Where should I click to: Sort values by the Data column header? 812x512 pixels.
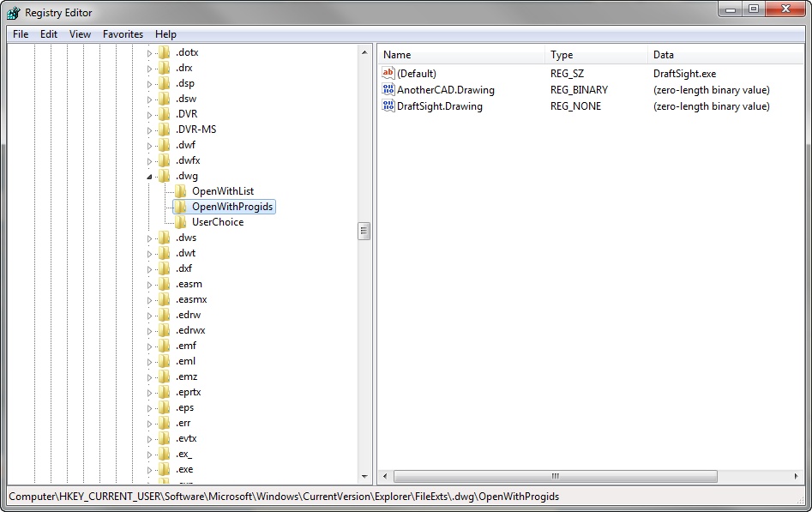coord(726,55)
